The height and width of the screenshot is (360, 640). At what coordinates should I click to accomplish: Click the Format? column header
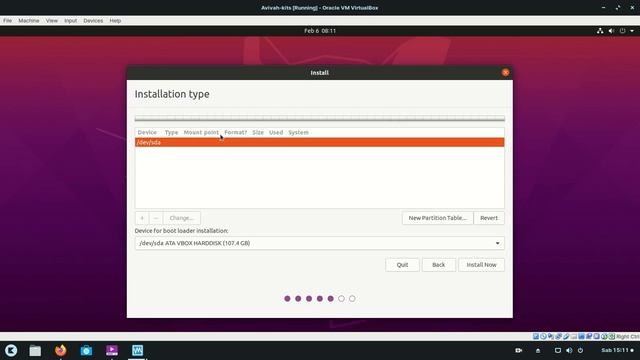[236, 132]
